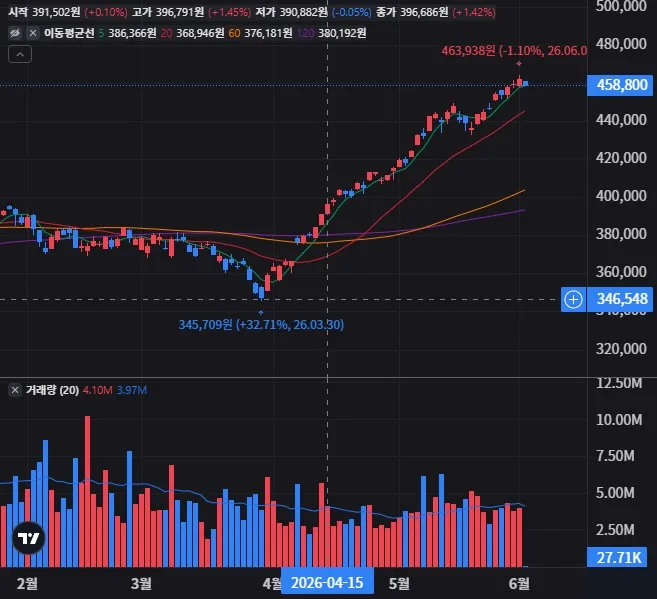This screenshot has width=657, height=599.
Task: Click the 2026-04-15 date label on time axis
Action: [327, 583]
